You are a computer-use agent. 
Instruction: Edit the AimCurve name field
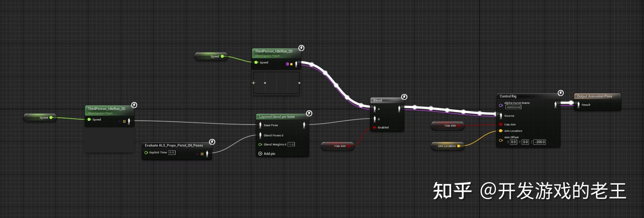click(x=513, y=107)
